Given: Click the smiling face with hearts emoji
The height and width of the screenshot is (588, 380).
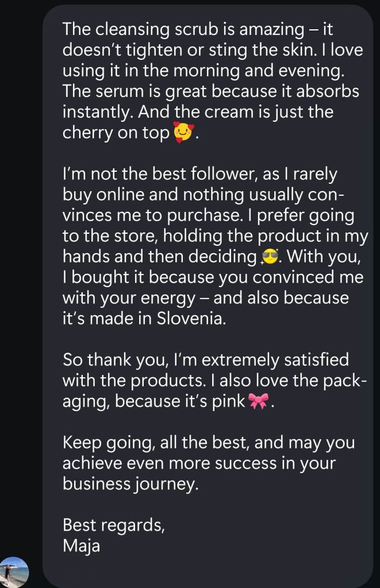Looking at the screenshot, I should tap(183, 133).
